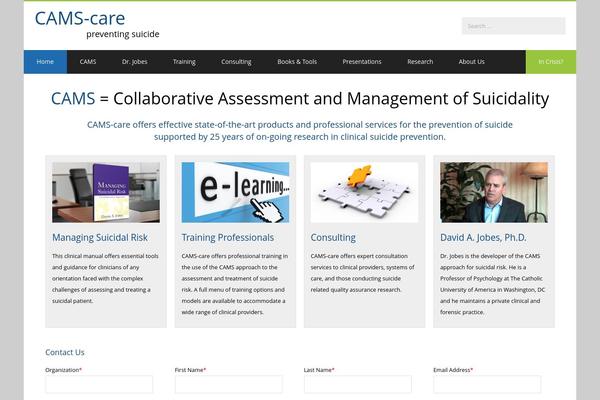Click the green In Crisis? button
Viewport: 600px width, 400px height.
(551, 62)
